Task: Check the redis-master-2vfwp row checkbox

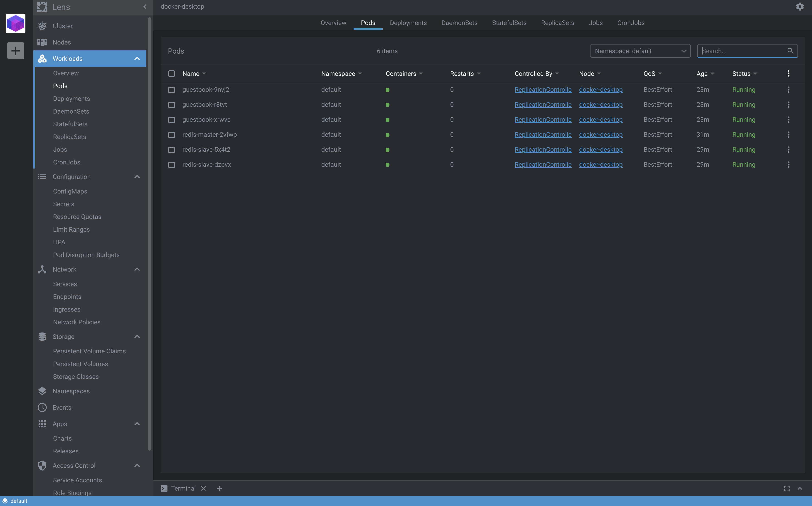Action: 172,134
